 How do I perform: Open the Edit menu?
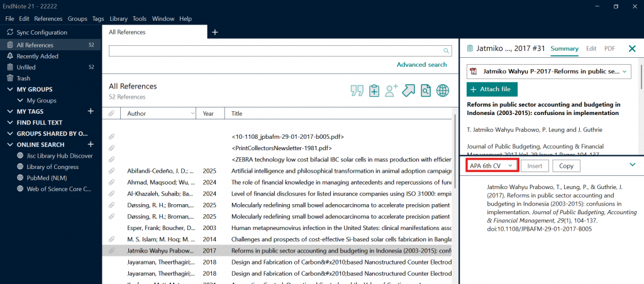click(25, 19)
